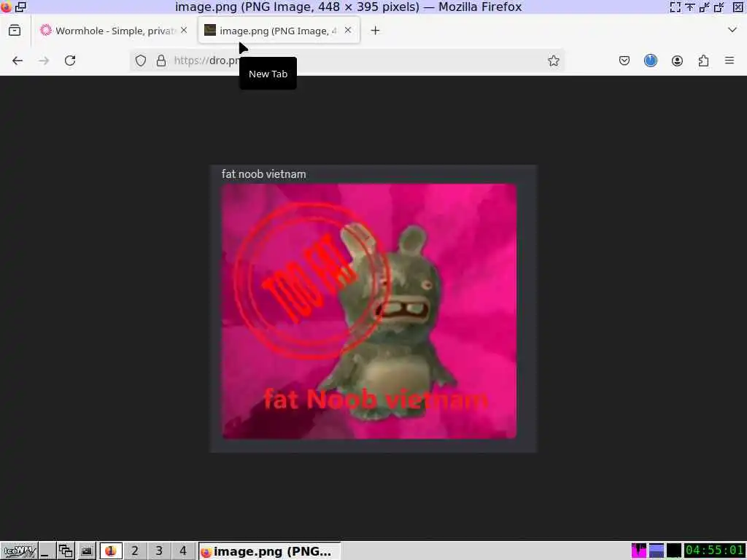Click title bar window-list icon next to Firefox icon
This screenshot has height=560, width=747.
click(21, 7)
